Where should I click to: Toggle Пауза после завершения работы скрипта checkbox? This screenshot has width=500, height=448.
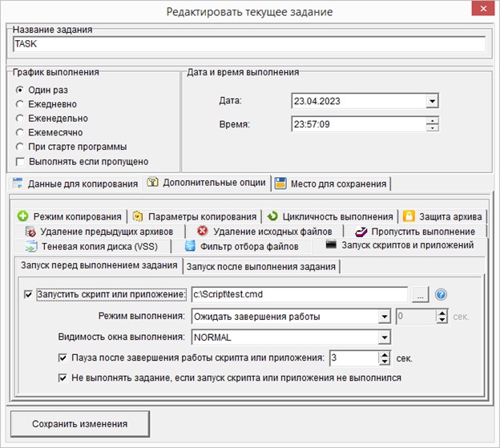pyautogui.click(x=62, y=357)
